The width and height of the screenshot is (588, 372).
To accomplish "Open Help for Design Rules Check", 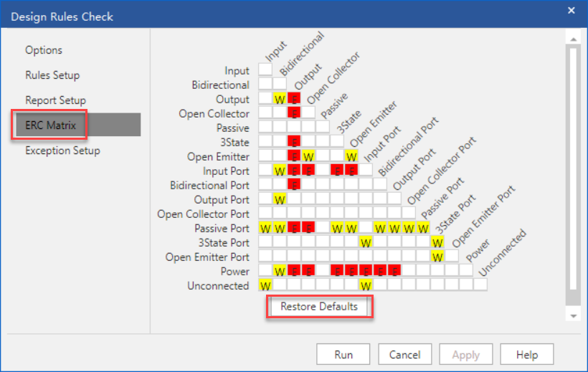I will 526,354.
